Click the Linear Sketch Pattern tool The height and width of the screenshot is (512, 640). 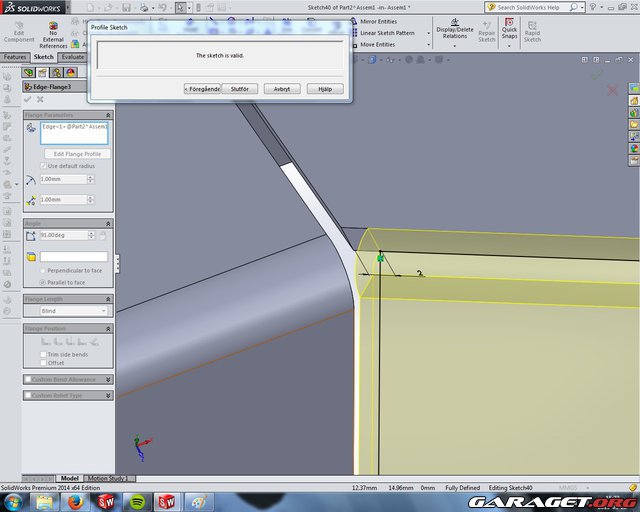387,33
